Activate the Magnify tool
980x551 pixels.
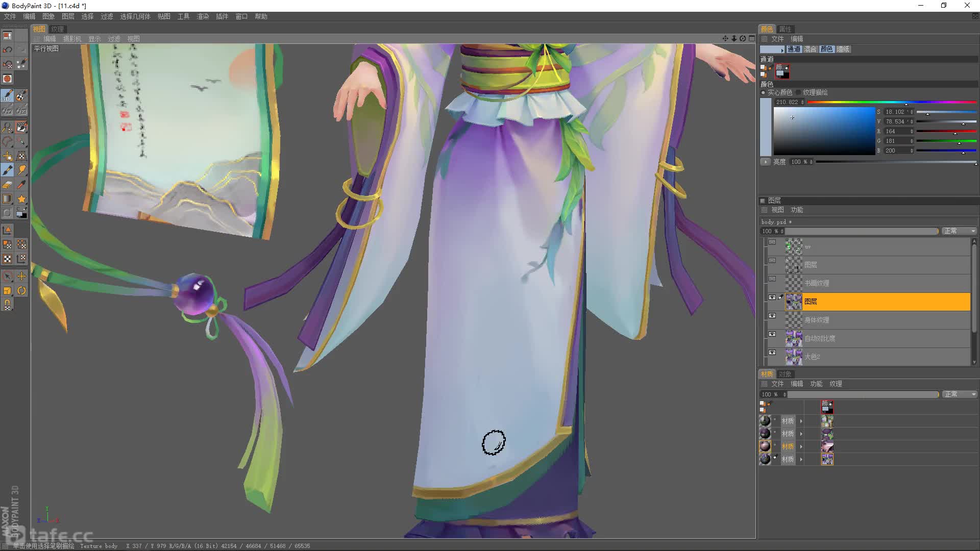tap(7, 127)
